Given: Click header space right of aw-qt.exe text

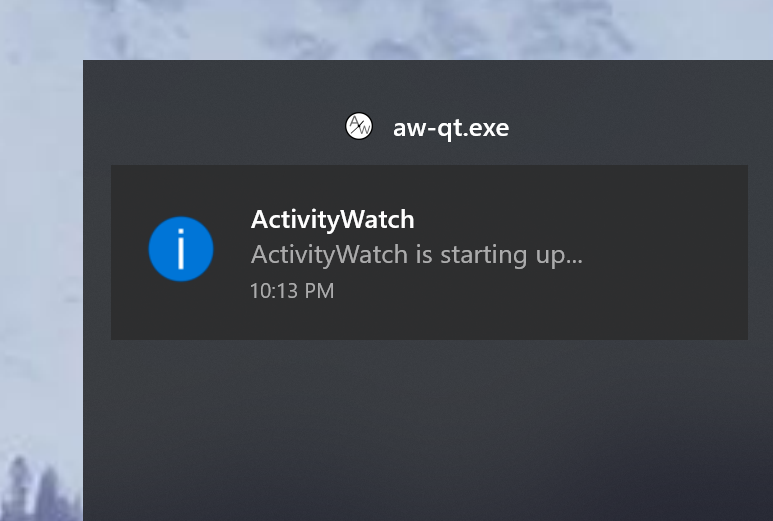Looking at the screenshot, I should click(636, 127).
